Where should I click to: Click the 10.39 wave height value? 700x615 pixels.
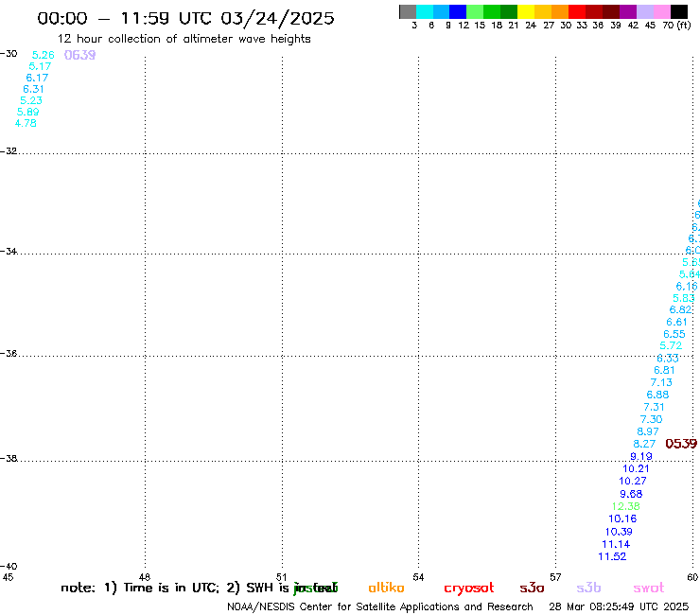tap(619, 532)
